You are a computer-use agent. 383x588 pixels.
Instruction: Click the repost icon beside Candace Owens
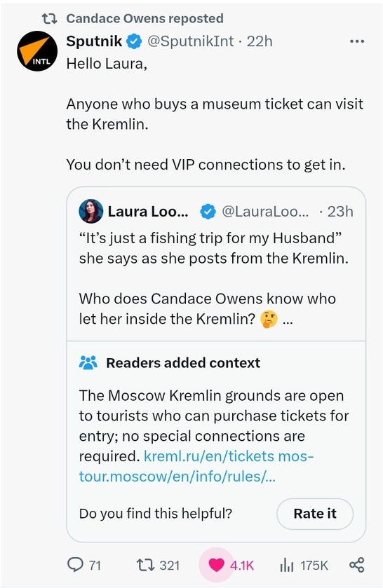[x=49, y=18]
